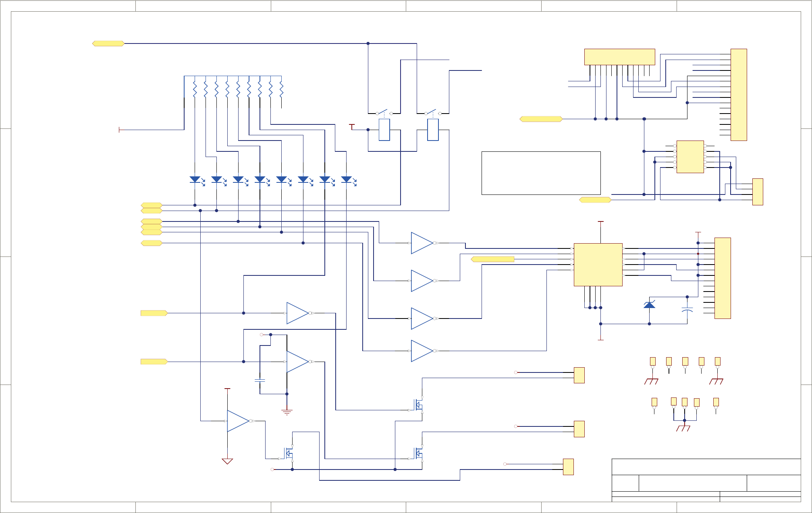Screen dimensions: 812x513
Task: Click the topmost port in the left port stack
Action: click(152, 205)
